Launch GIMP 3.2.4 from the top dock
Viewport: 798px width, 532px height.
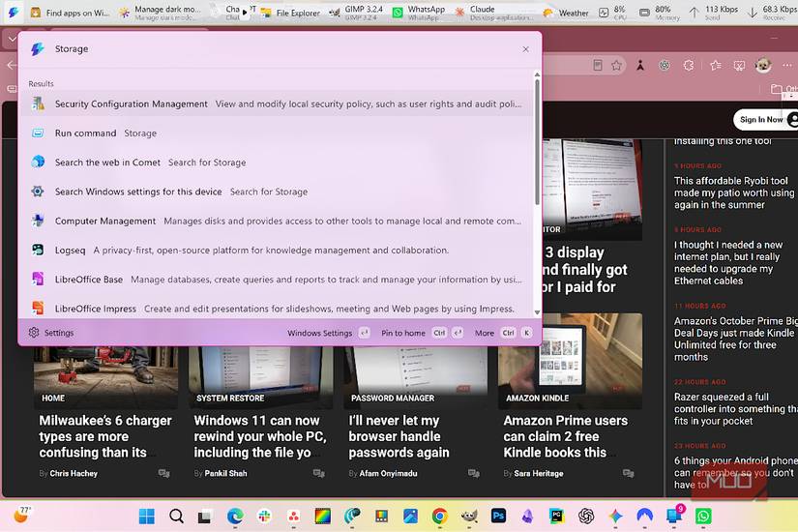point(355,13)
